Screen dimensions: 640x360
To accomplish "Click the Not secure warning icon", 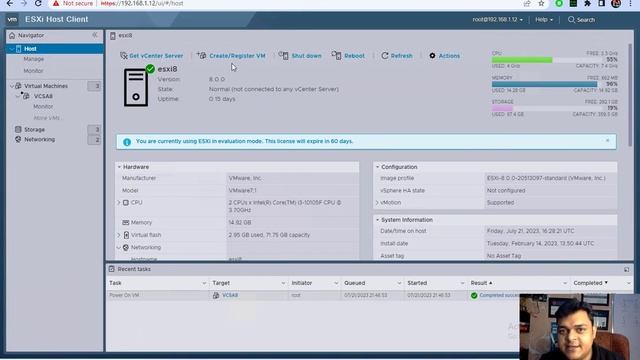I will (56, 3).
